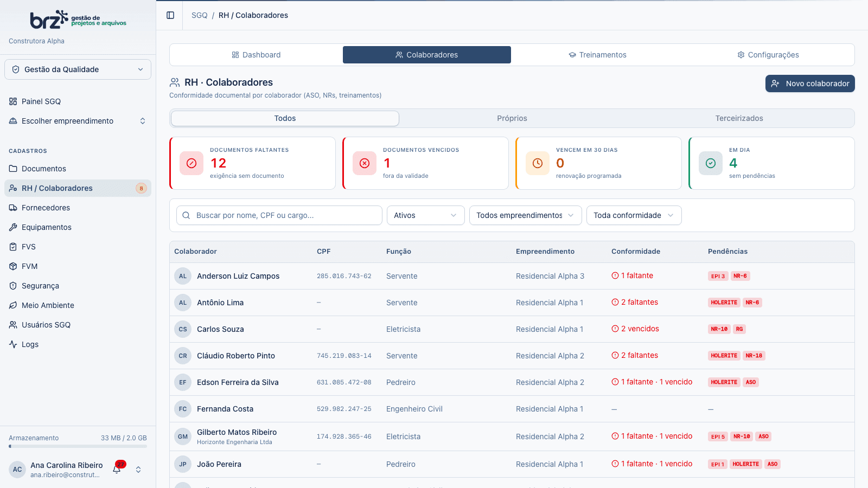Switch to the Dashboard tab
Screen dimensions: 868x488
(x=256, y=55)
